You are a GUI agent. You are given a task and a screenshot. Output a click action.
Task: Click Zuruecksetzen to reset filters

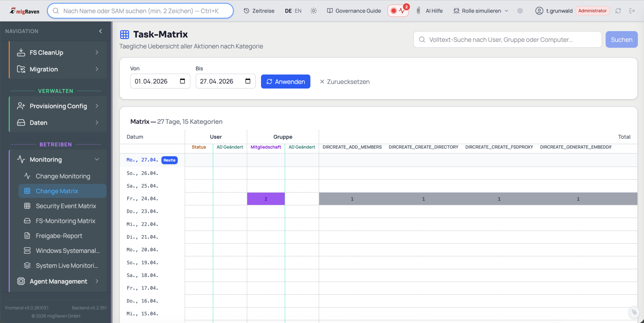tap(345, 82)
